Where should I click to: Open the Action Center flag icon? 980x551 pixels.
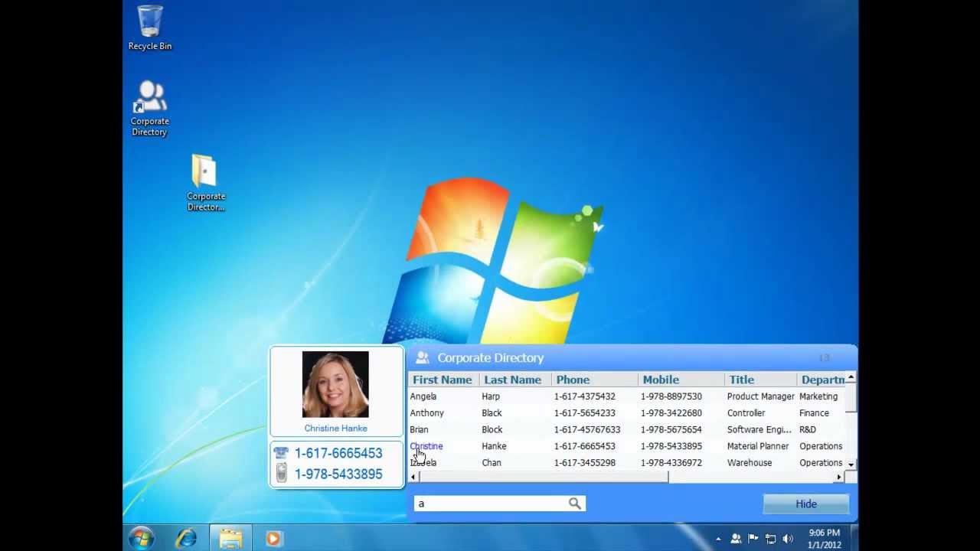coord(753,539)
